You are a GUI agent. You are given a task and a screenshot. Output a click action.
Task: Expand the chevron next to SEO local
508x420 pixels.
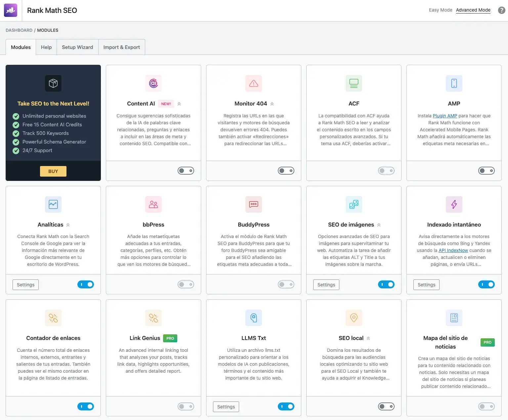click(x=368, y=338)
